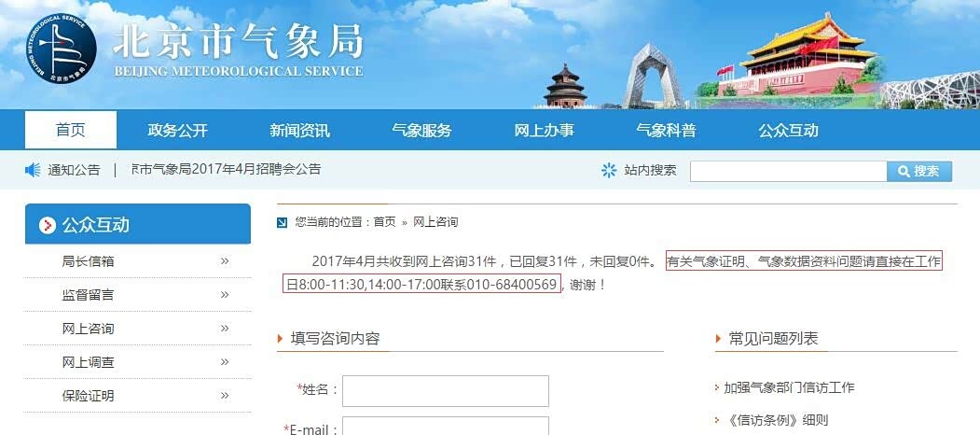Expand the 保险证明 chevron arrows

tap(225, 396)
